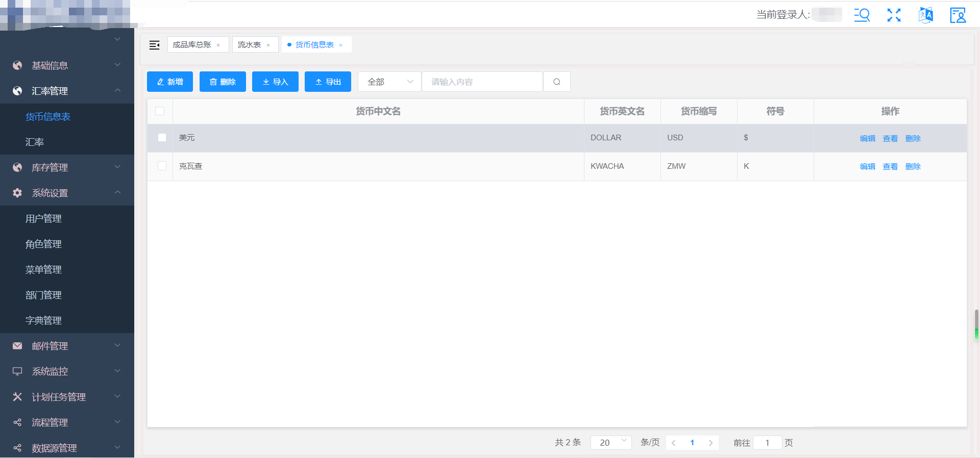Open 字典管理 in sidebar

pyautogui.click(x=67, y=320)
